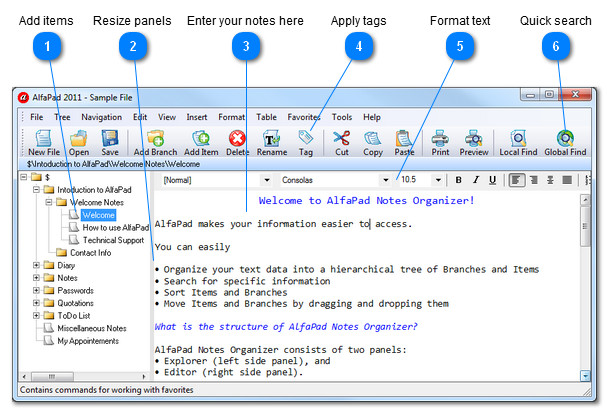The height and width of the screenshot is (416, 610).
Task: Click the tree panel scroll-left arrow
Action: click(24, 376)
